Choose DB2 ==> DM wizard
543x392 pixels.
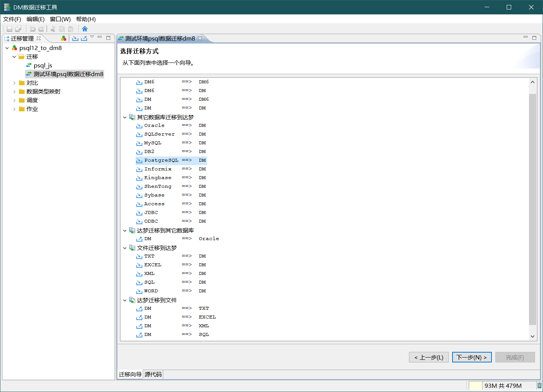[x=171, y=151]
